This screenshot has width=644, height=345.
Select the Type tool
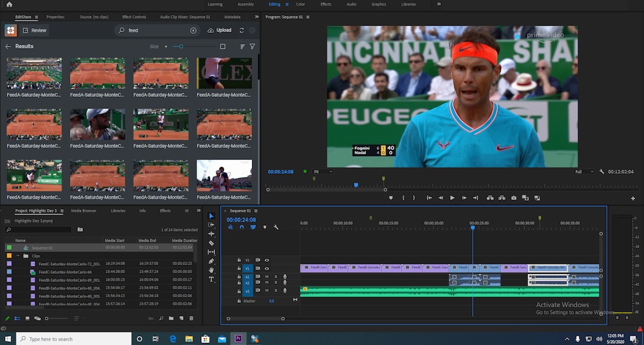click(211, 279)
